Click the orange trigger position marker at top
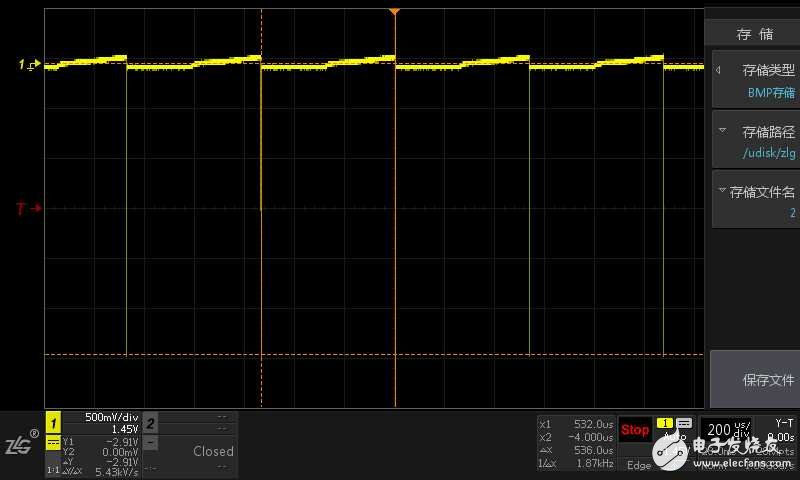 coord(395,11)
